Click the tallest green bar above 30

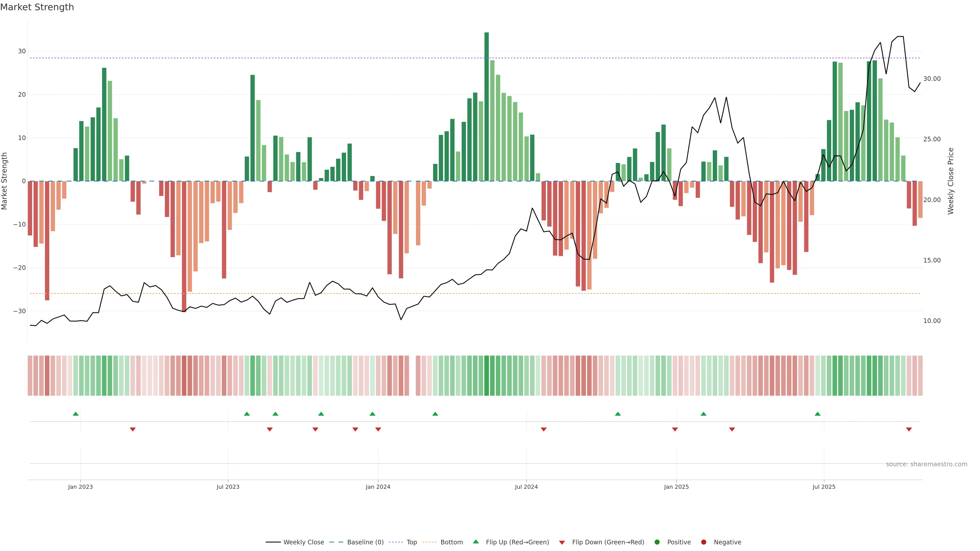click(487, 106)
